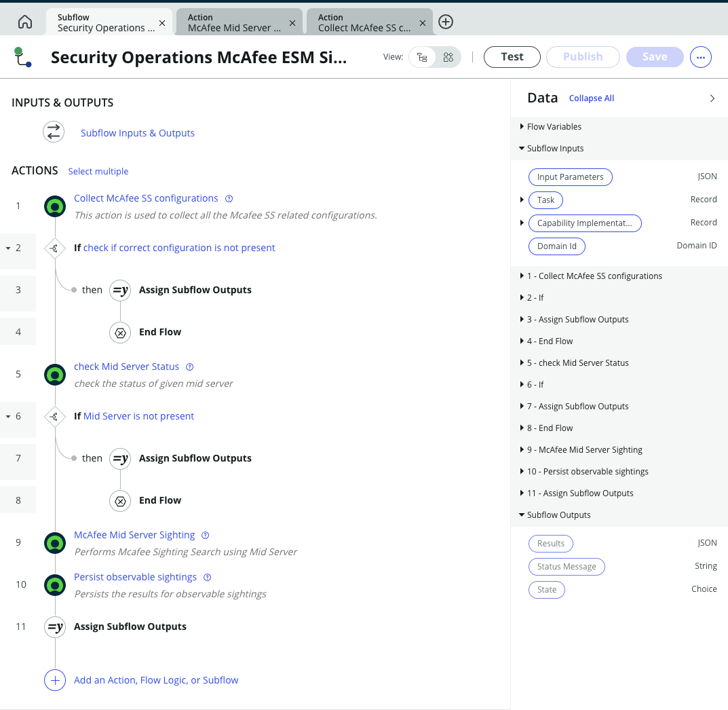
Task: Click Collapse All in Data panel
Action: coord(592,98)
